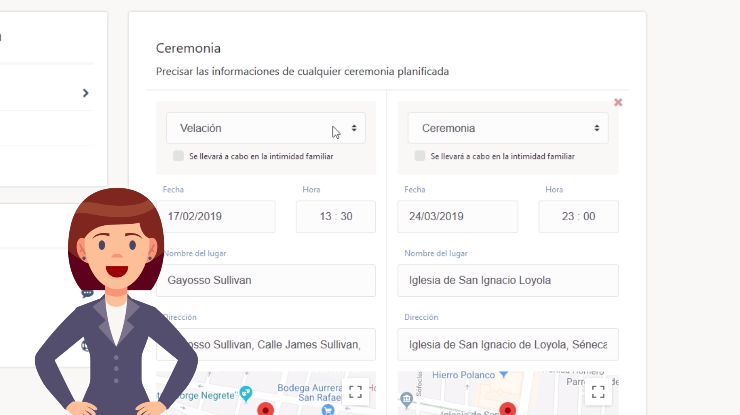Click the Iglesia de San Ignacio Loyola name field
The image size is (740, 415).
pos(508,280)
